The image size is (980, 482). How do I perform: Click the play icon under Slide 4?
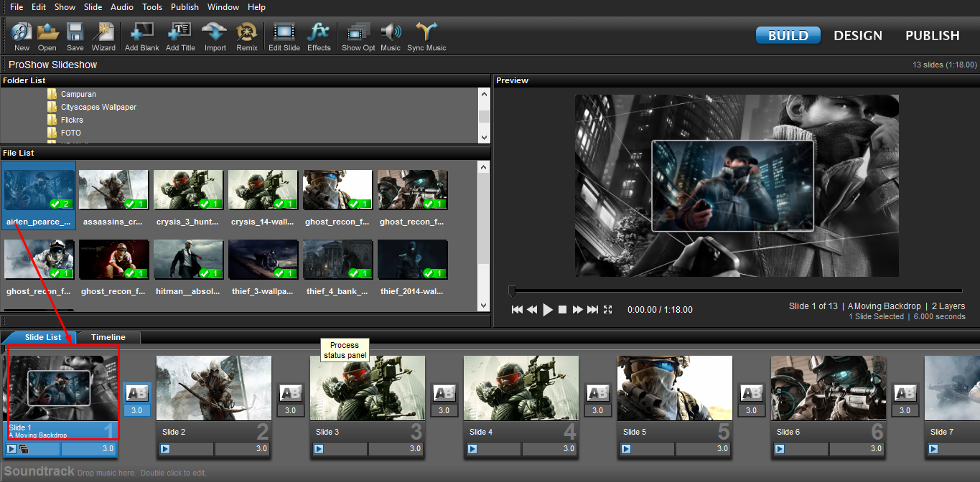point(472,449)
